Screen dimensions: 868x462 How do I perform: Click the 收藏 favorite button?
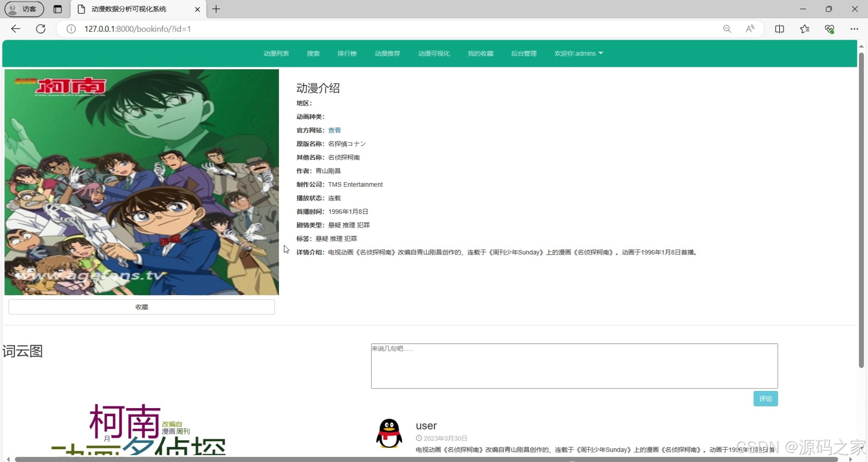[x=141, y=307]
